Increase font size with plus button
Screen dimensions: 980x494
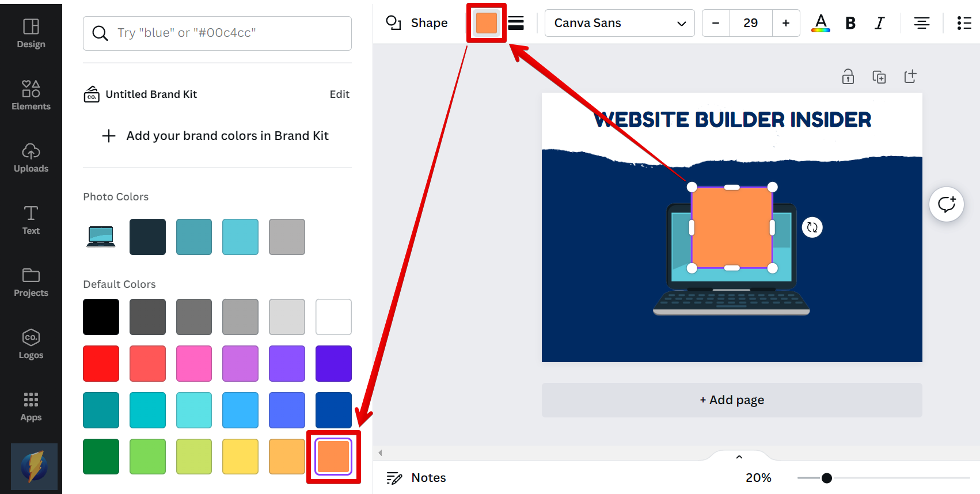(x=785, y=23)
